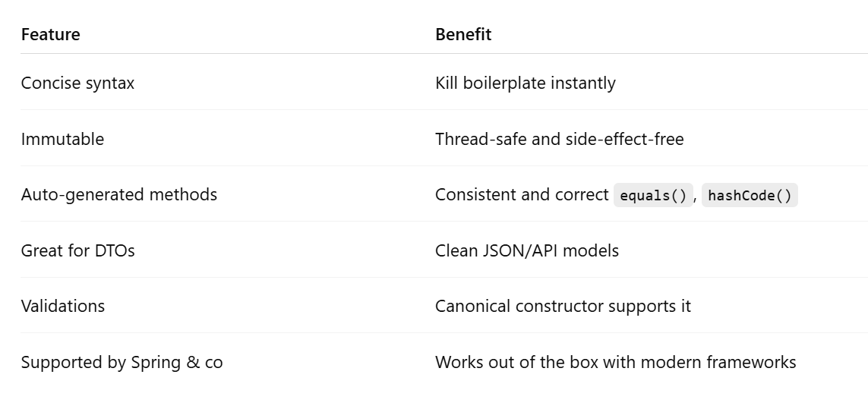Click Canonical constructor supports it text

563,306
